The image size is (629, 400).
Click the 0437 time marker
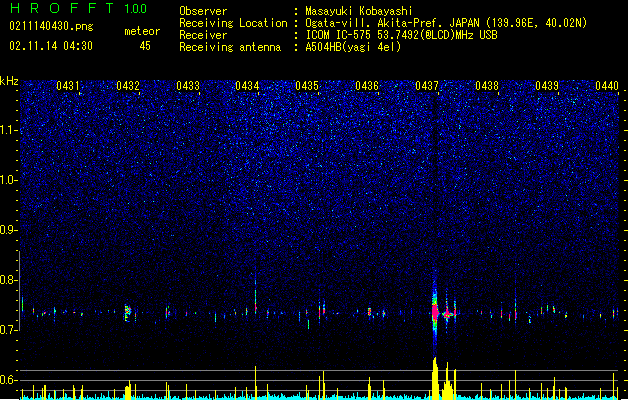(427, 86)
